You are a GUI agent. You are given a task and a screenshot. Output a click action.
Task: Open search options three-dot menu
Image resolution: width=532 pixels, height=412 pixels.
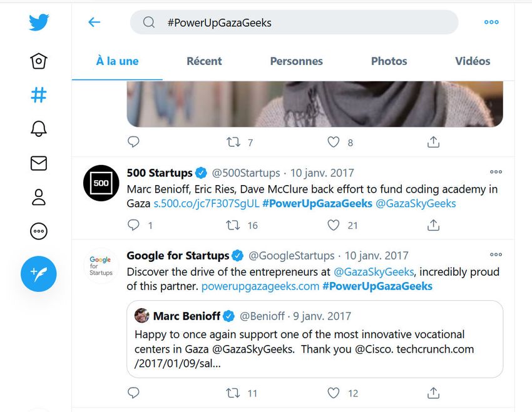pyautogui.click(x=491, y=23)
